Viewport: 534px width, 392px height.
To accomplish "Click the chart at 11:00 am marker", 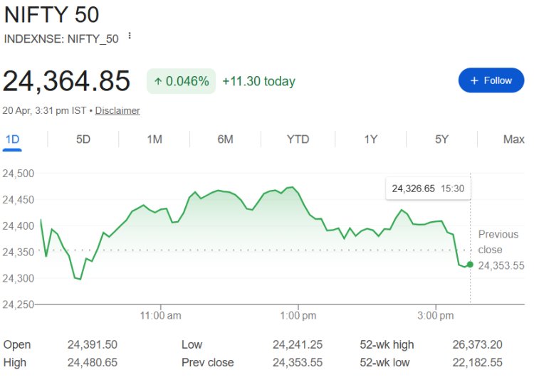I will 160,314.
